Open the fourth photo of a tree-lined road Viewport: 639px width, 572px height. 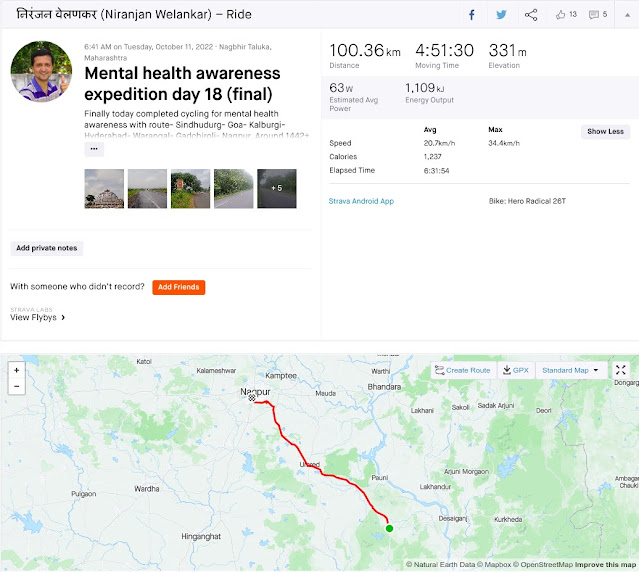[x=234, y=189]
